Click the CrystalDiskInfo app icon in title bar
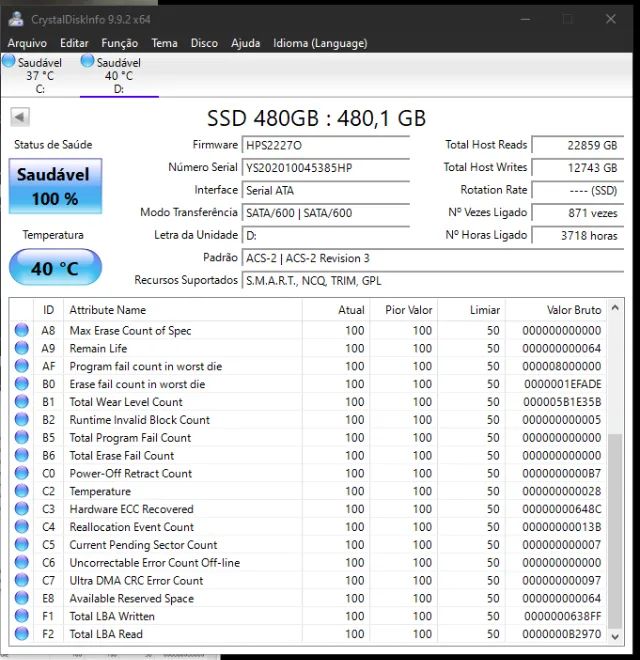 pos(16,19)
